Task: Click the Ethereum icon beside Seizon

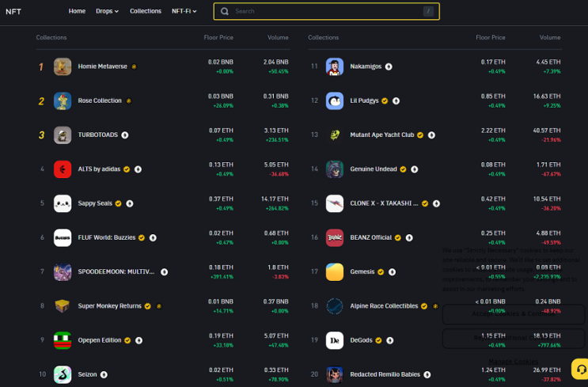Action: pos(104,374)
